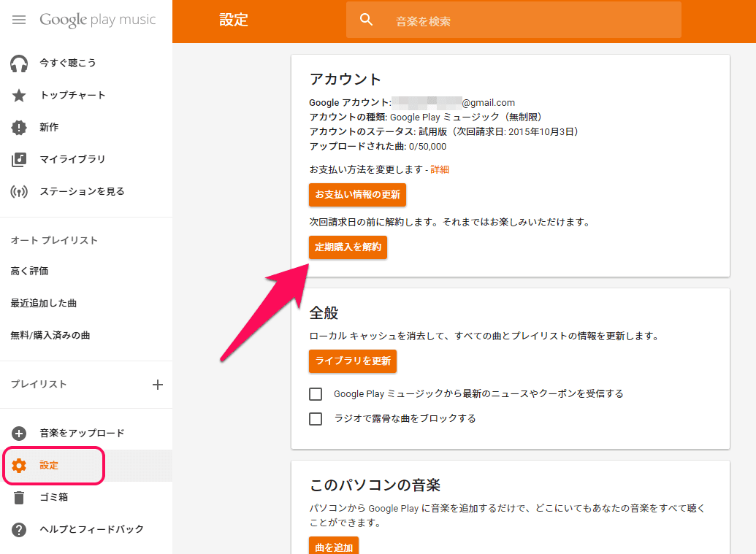
Task: Click the Google Play Music logo
Action: [98, 20]
